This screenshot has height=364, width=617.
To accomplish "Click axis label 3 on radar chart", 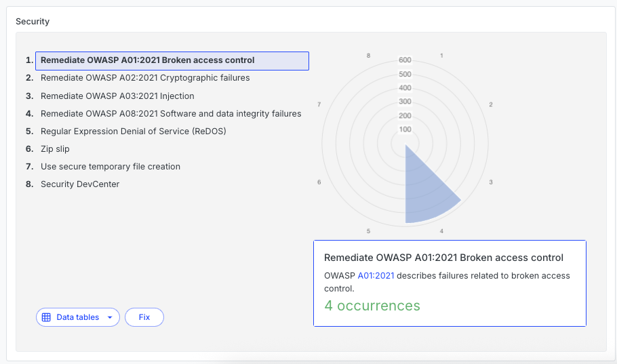I will 491,182.
